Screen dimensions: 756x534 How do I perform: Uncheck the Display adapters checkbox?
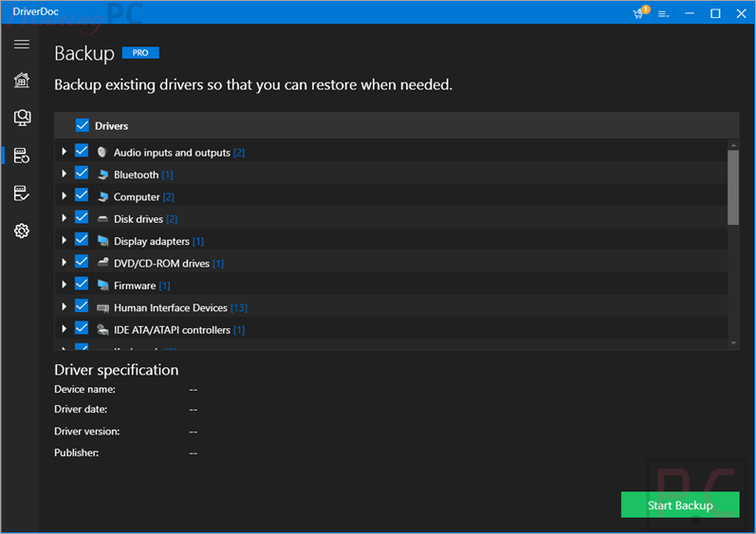[82, 240]
